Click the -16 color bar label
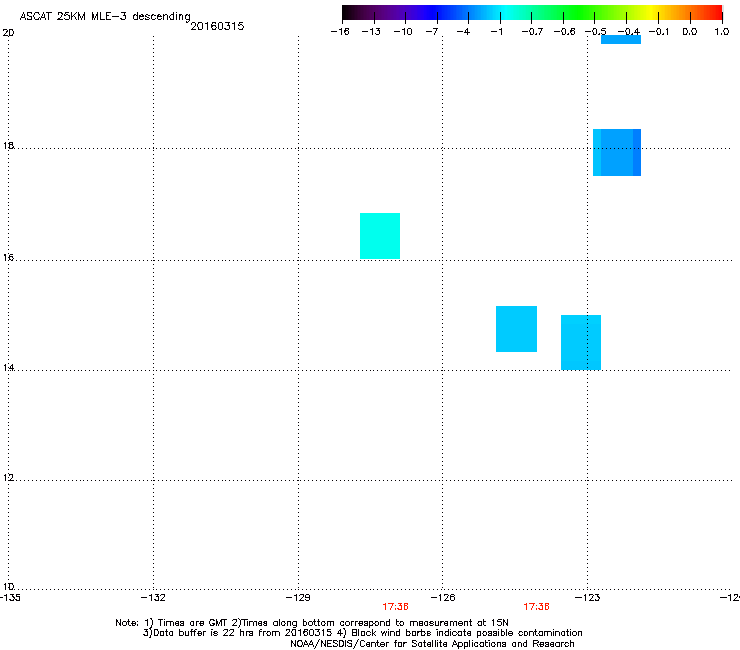 click(340, 32)
